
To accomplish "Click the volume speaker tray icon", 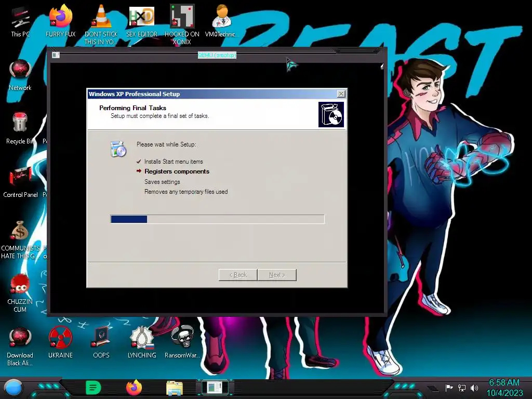I will (x=474, y=388).
